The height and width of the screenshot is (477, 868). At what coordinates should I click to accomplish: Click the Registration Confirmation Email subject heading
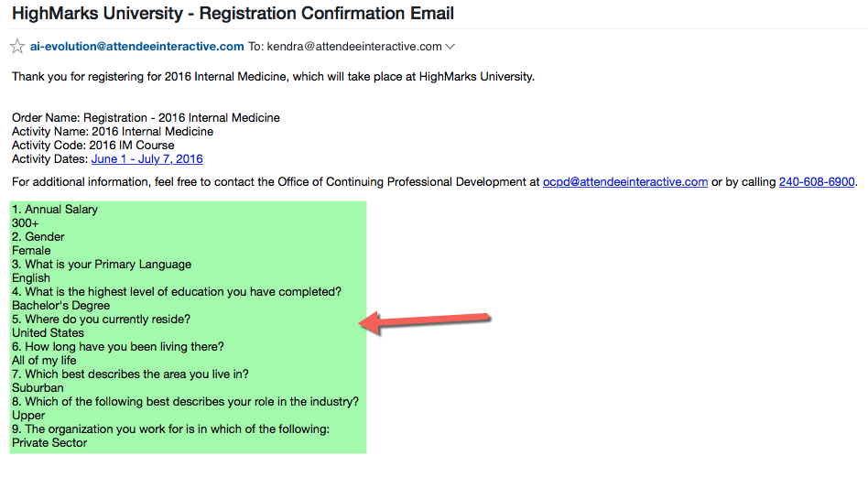233,14
